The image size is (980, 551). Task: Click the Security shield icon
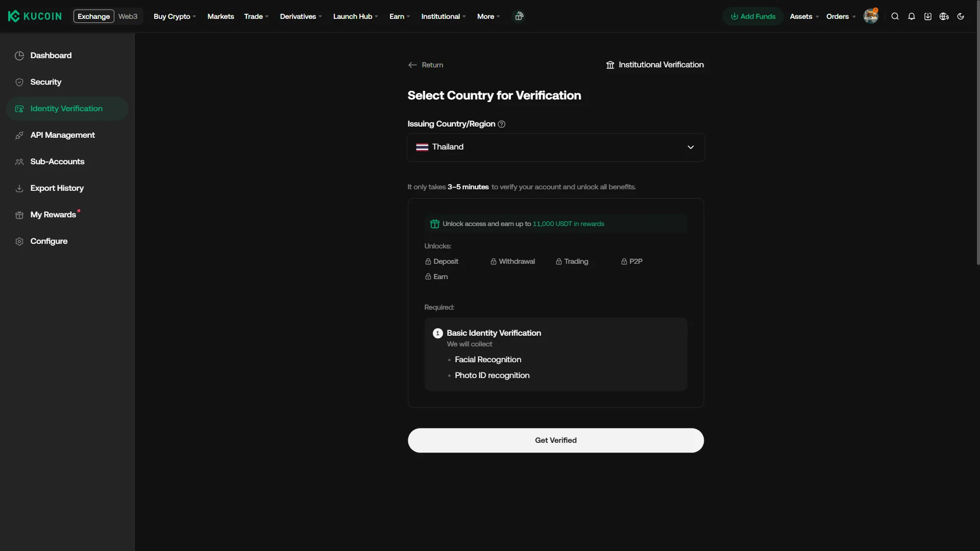(19, 82)
